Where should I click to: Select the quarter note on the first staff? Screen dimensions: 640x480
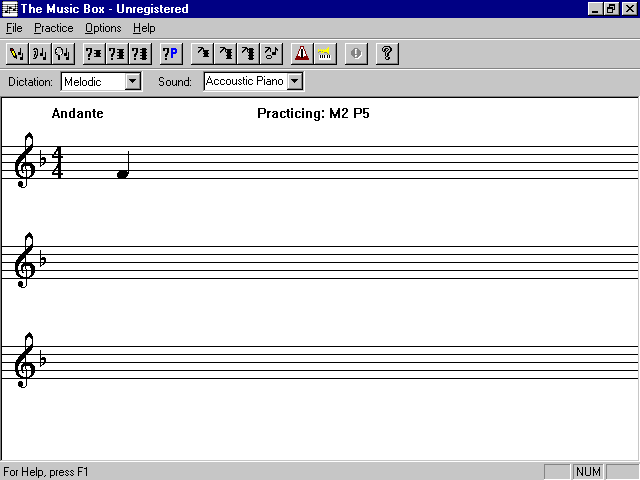tap(123, 172)
